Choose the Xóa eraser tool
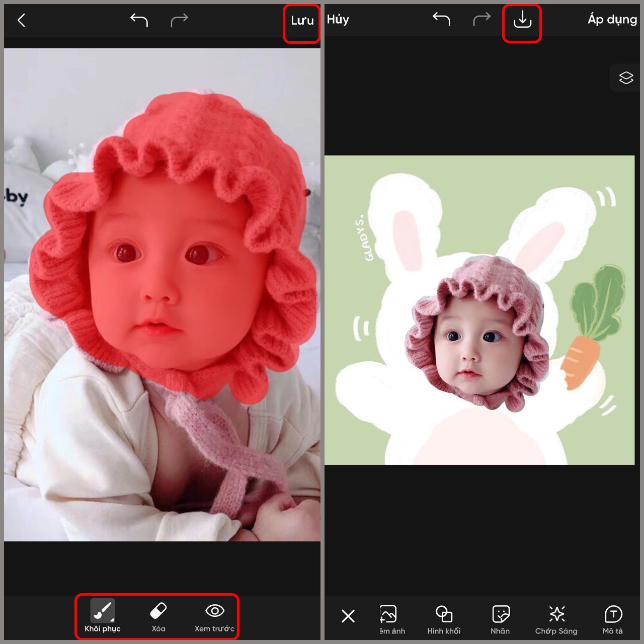 158,617
